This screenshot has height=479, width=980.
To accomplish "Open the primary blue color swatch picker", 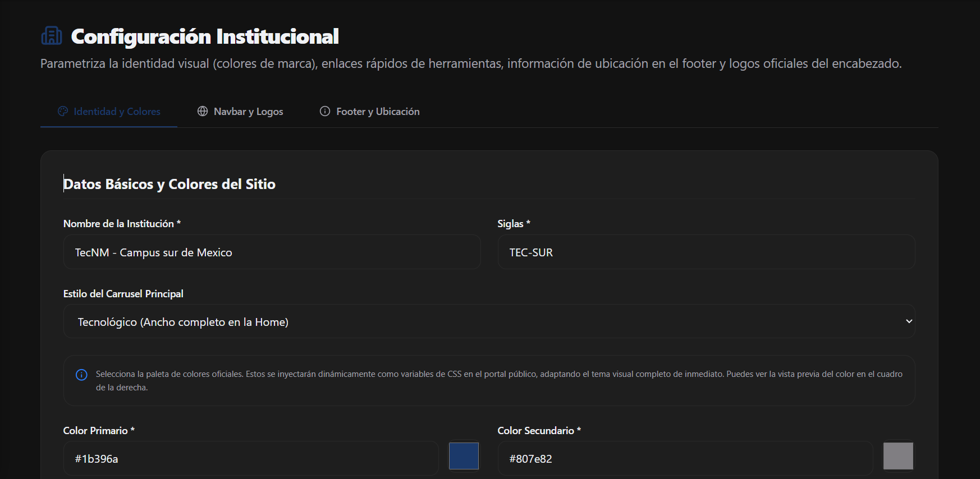I will 464,455.
